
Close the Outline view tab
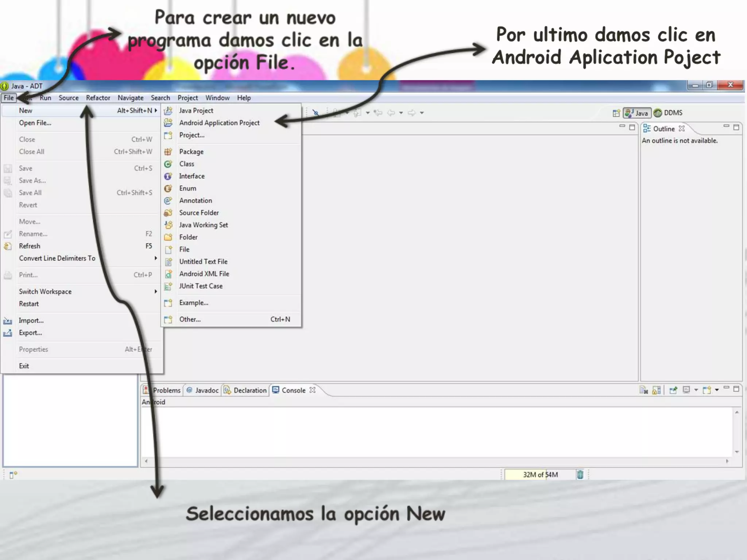point(682,129)
